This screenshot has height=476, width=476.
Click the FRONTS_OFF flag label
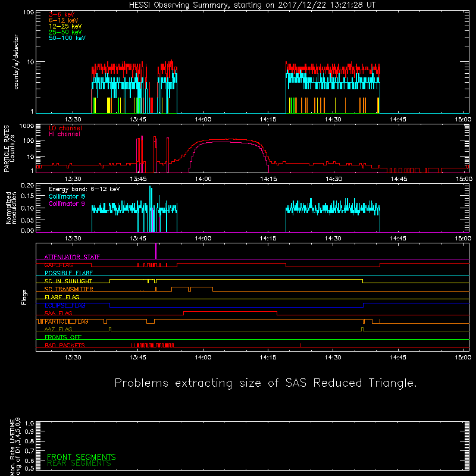(x=63, y=337)
